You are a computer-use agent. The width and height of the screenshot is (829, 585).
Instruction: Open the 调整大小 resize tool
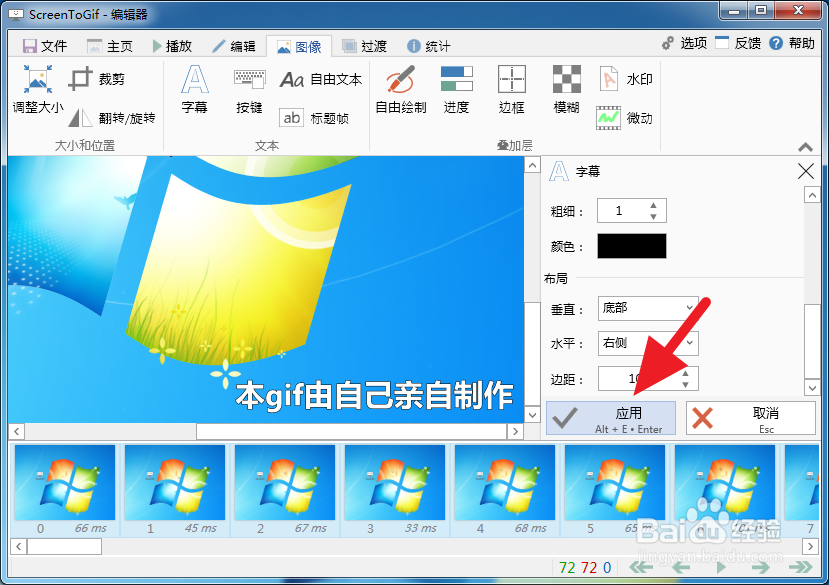(38, 88)
